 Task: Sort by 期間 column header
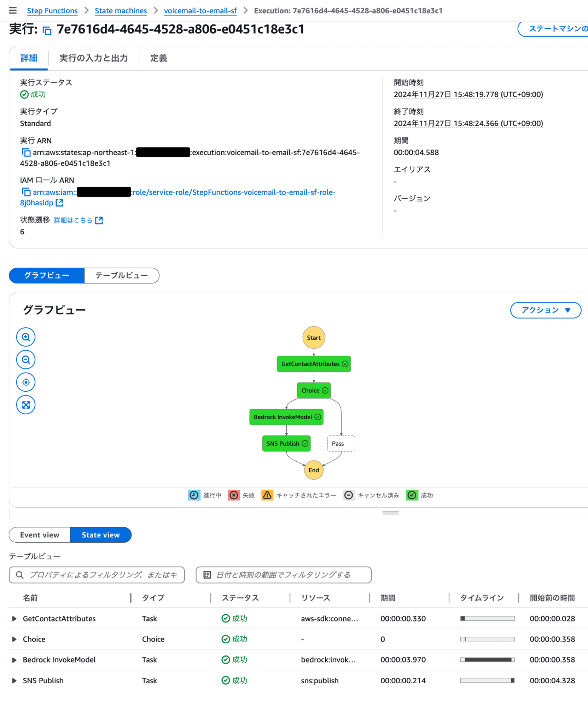pos(388,598)
